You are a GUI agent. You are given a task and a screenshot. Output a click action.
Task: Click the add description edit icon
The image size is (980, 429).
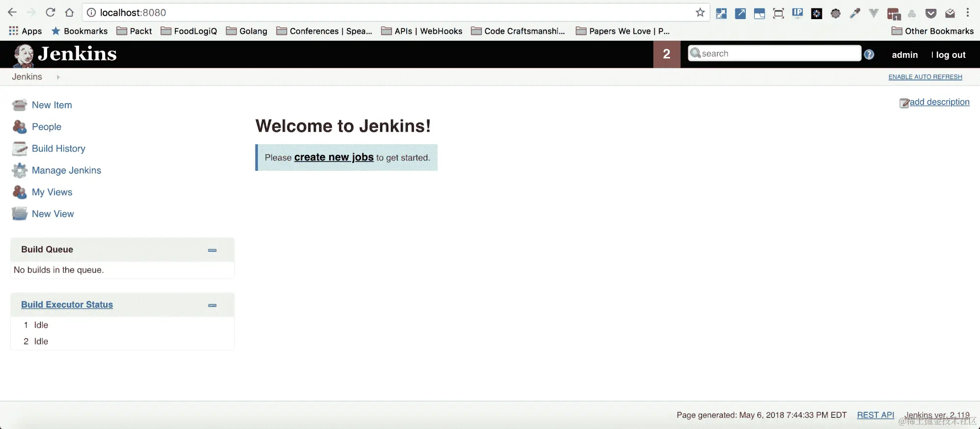point(904,103)
